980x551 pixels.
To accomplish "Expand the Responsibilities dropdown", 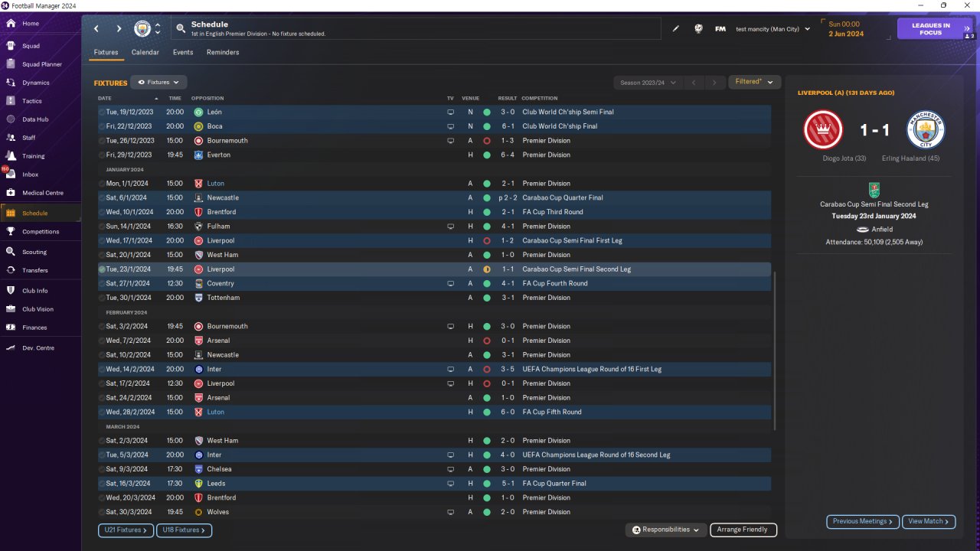I will click(665, 530).
